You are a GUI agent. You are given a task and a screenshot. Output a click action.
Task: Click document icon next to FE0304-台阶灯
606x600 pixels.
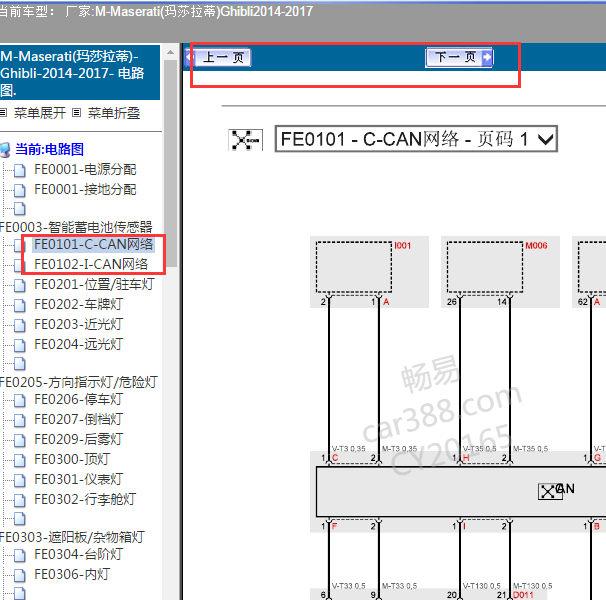(20, 555)
